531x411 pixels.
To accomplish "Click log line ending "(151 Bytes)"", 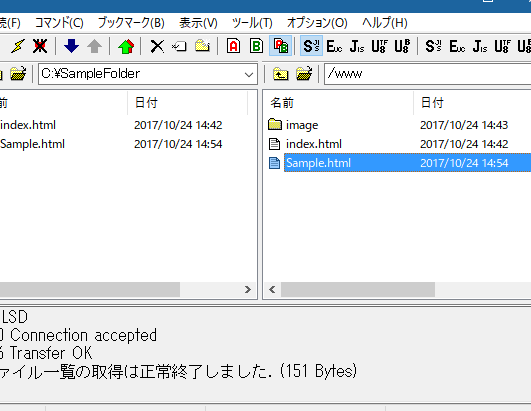I will (x=178, y=371).
